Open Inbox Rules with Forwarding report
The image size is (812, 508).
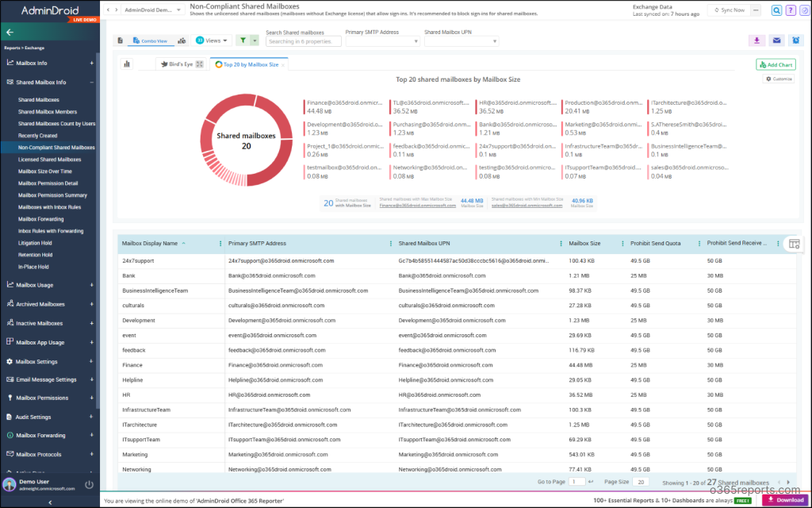coord(51,231)
